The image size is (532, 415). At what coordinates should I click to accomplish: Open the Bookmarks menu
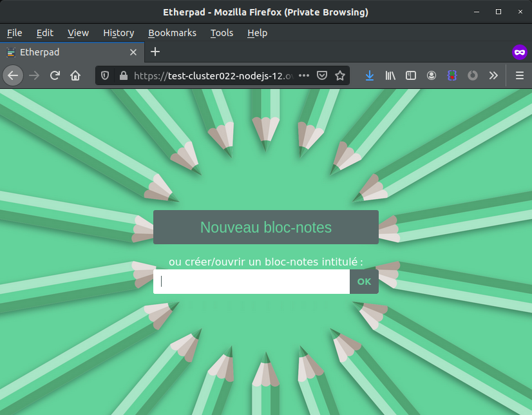(x=173, y=33)
